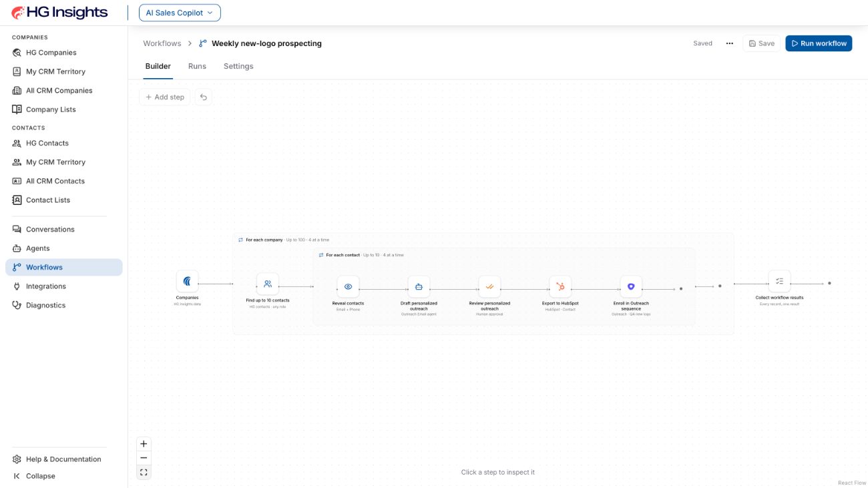
Task: Go to Workflows in the sidebar
Action: click(64, 267)
